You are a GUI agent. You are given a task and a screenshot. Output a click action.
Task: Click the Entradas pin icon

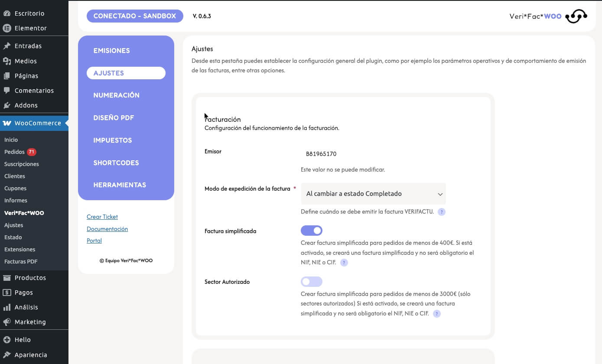[x=7, y=46]
